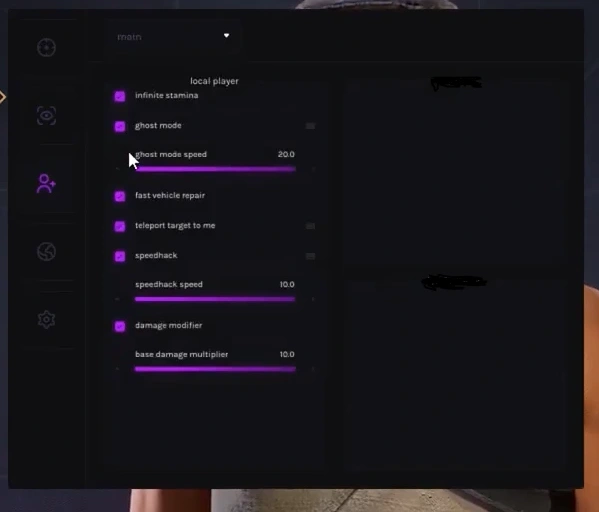Uncheck teleport target to me
Image resolution: width=599 pixels, height=512 pixels.
(120, 226)
